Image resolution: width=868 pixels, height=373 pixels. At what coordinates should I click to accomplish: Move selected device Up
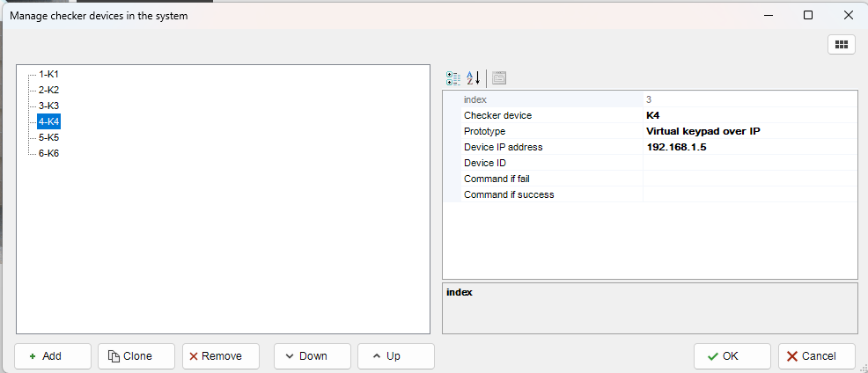tap(395, 356)
